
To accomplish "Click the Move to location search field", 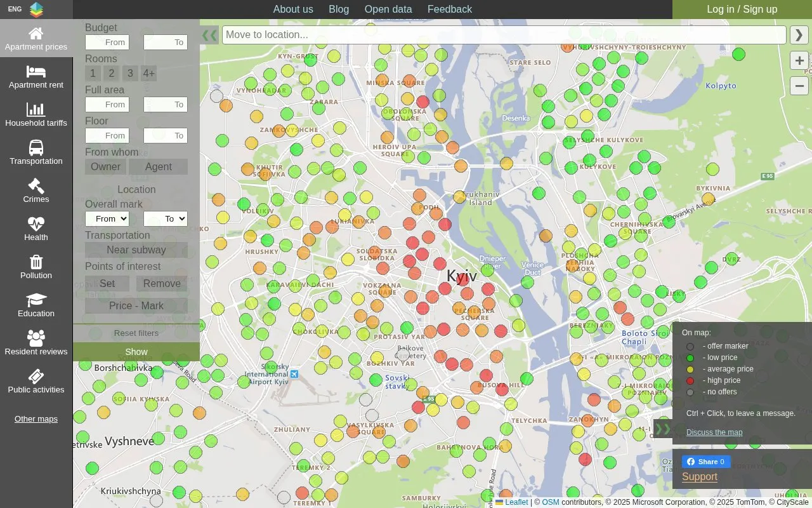I will click(504, 35).
